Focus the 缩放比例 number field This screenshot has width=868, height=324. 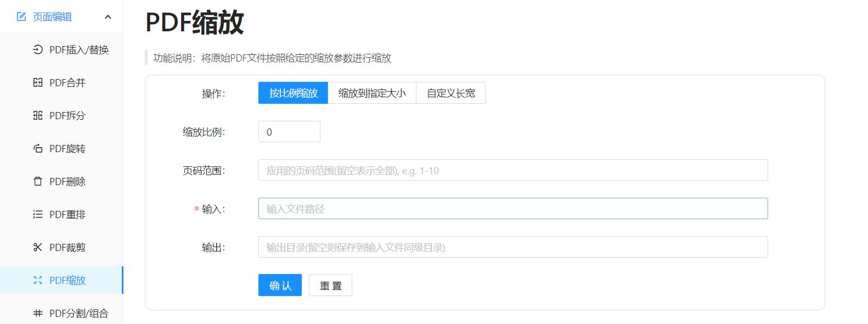289,132
